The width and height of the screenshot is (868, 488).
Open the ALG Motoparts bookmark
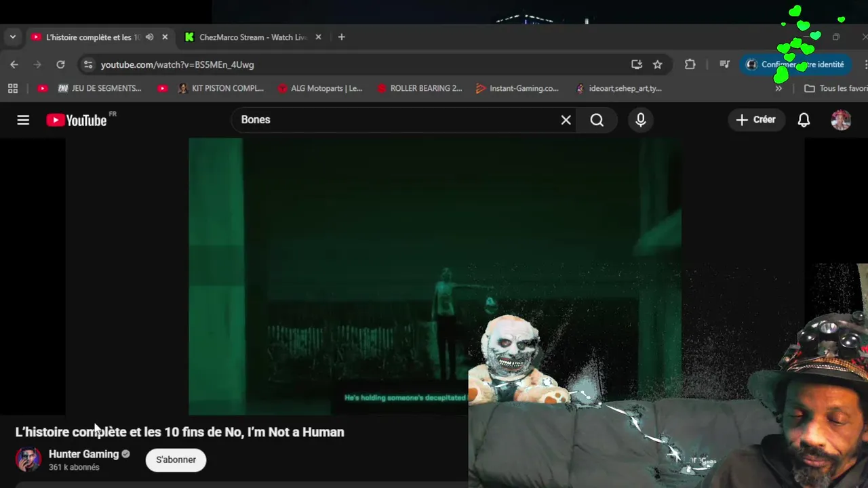(x=320, y=88)
